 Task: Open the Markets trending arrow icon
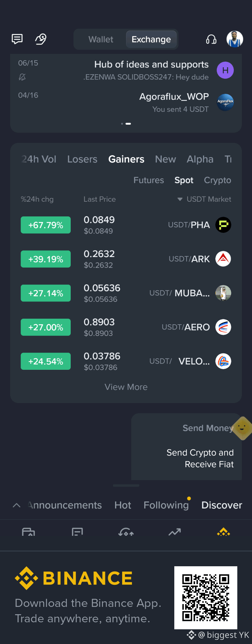[175, 532]
